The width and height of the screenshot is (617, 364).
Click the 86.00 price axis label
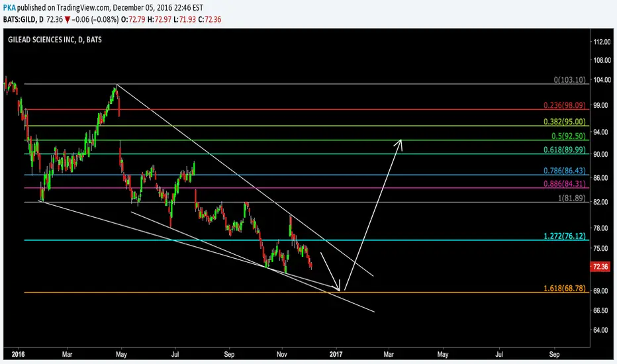click(601, 178)
